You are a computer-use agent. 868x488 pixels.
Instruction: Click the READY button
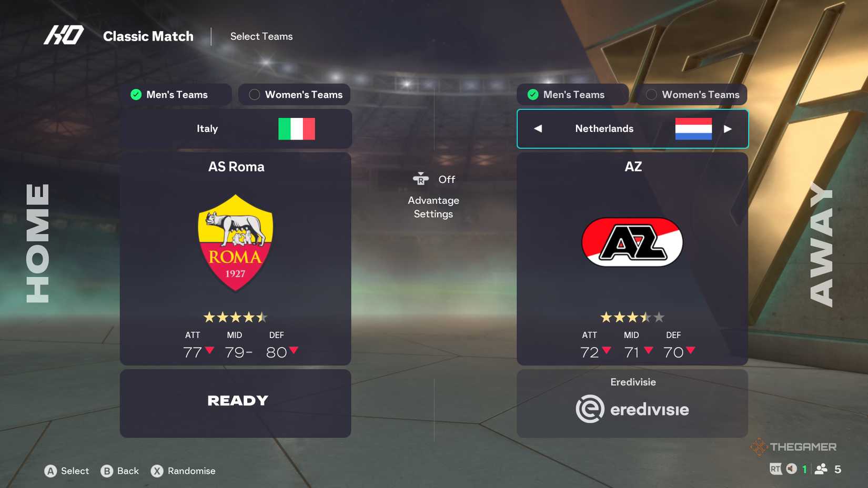(x=236, y=403)
